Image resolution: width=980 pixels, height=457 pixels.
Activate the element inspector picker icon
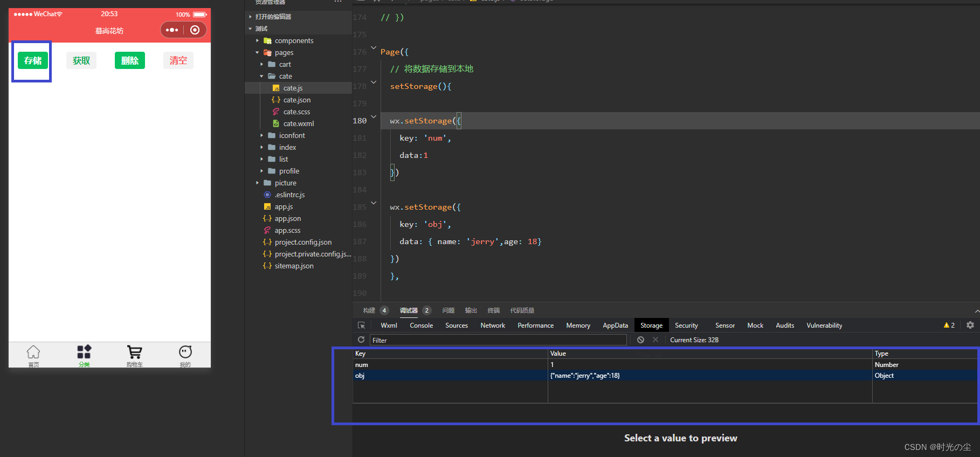click(362, 326)
